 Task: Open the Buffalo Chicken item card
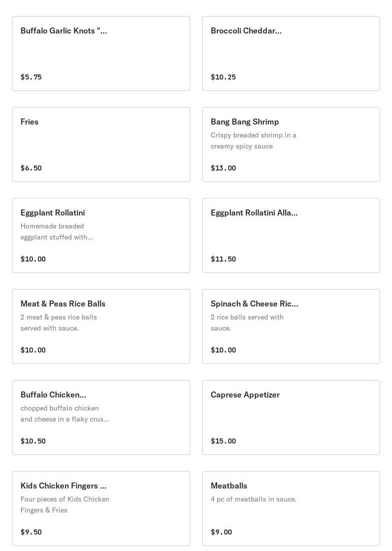coord(101,417)
